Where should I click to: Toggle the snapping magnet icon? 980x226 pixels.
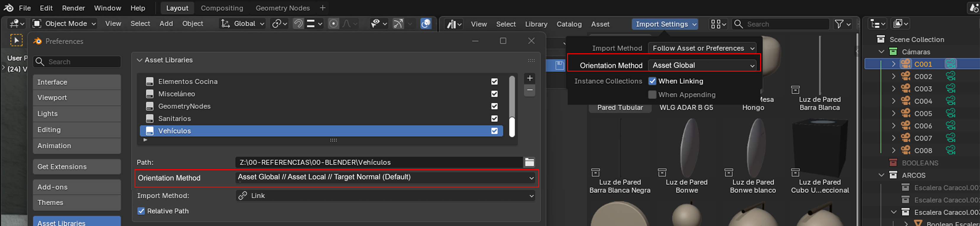click(x=298, y=24)
